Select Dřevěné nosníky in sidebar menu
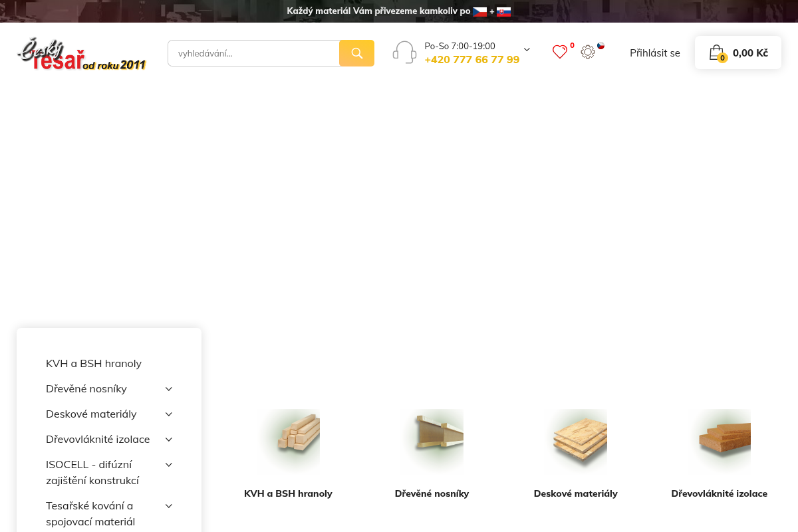Viewport: 798px width, 532px height. 86,389
